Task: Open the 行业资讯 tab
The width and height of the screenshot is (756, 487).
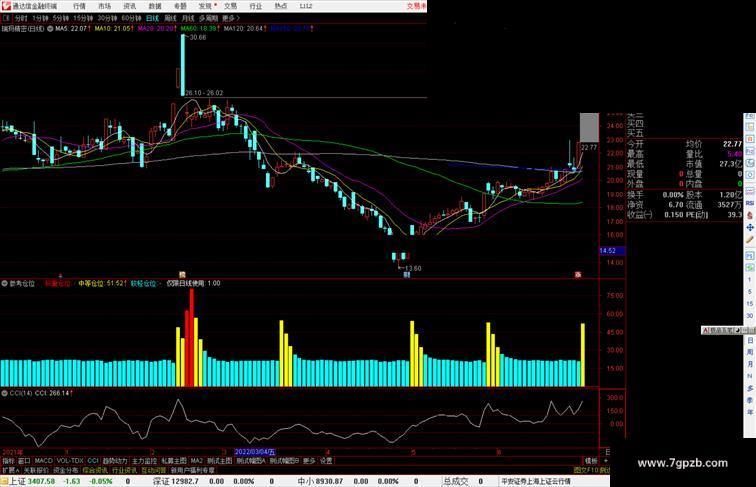Action: coord(124,470)
